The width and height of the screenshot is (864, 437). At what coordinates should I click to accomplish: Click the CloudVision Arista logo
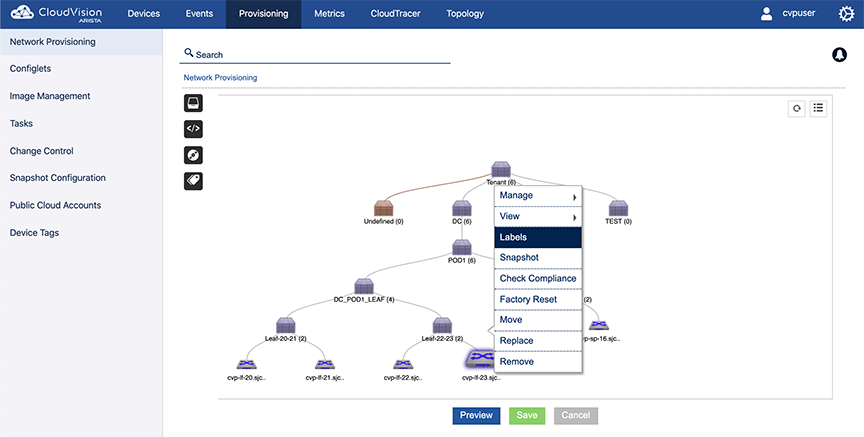point(56,14)
